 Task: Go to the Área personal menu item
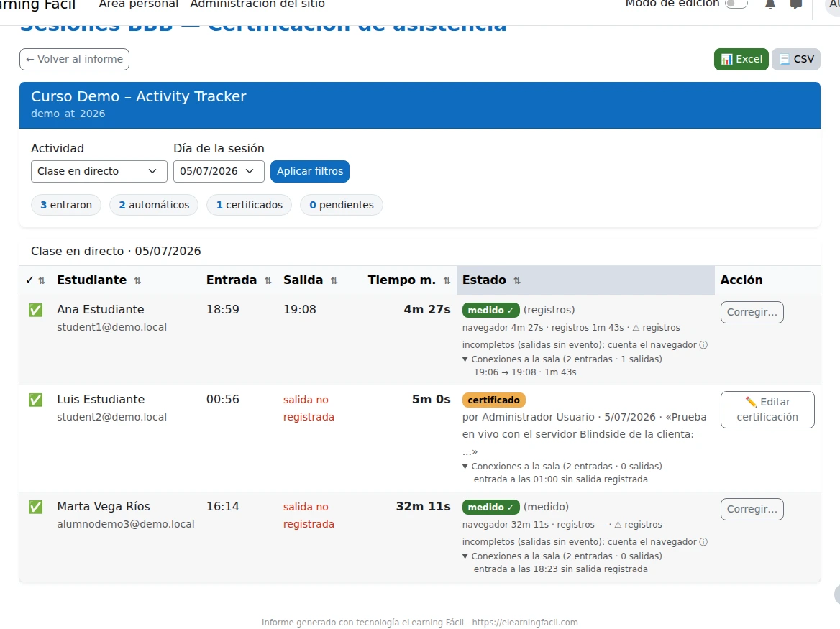click(139, 4)
